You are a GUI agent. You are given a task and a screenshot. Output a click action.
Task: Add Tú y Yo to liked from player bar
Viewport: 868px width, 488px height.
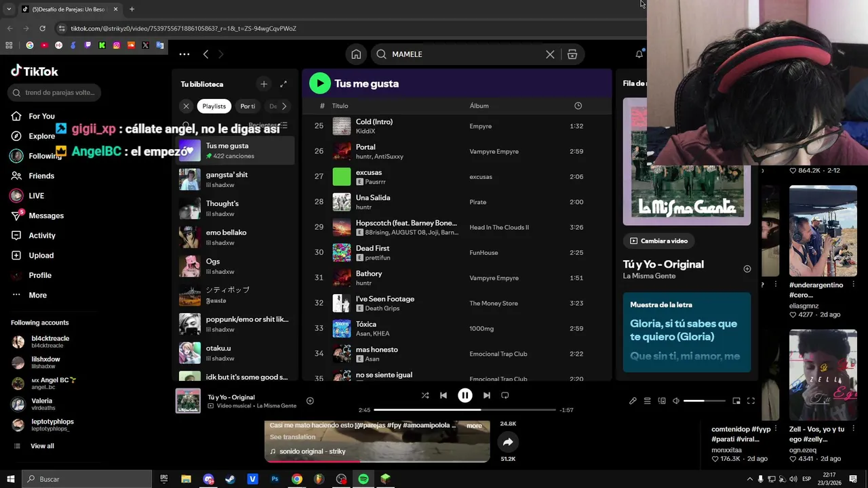(310, 401)
